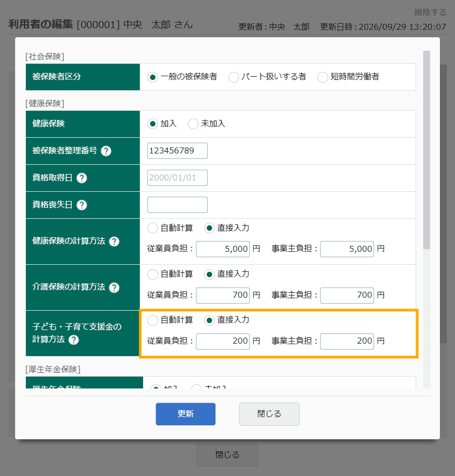Edit 健康保険 従業員負担 amount 5,000
The width and height of the screenshot is (455, 476).
(223, 249)
